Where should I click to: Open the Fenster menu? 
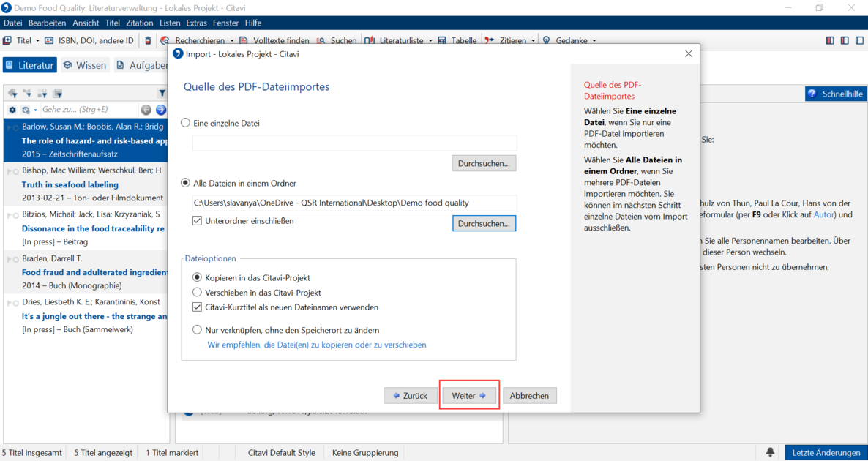pyautogui.click(x=226, y=23)
